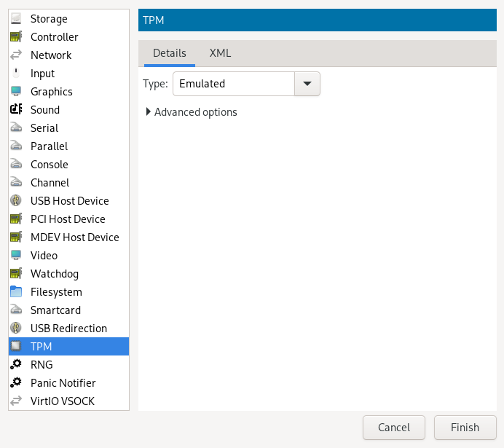
Task: Select USB Redirection from the list
Action: pyautogui.click(x=68, y=329)
